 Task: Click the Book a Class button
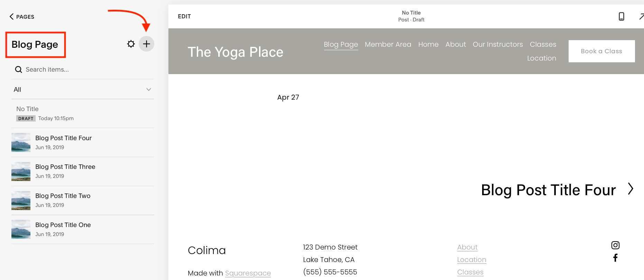(601, 51)
